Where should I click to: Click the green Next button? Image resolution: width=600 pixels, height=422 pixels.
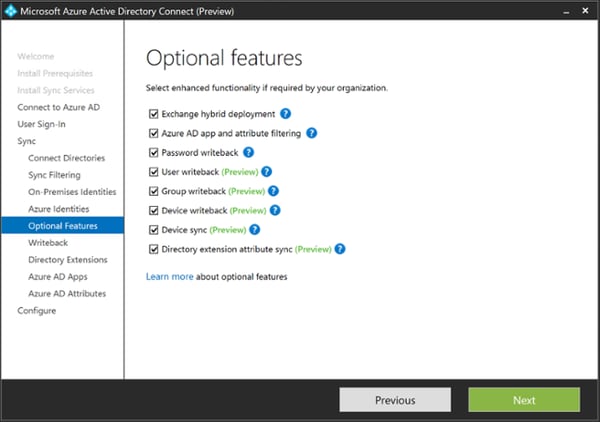pyautogui.click(x=524, y=400)
